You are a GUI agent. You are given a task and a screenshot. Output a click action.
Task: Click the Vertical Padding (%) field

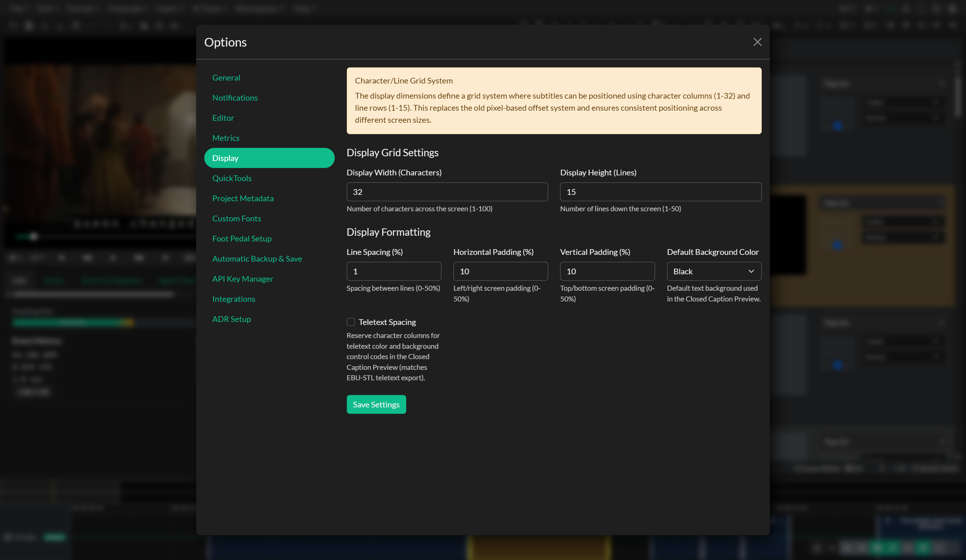pos(607,271)
